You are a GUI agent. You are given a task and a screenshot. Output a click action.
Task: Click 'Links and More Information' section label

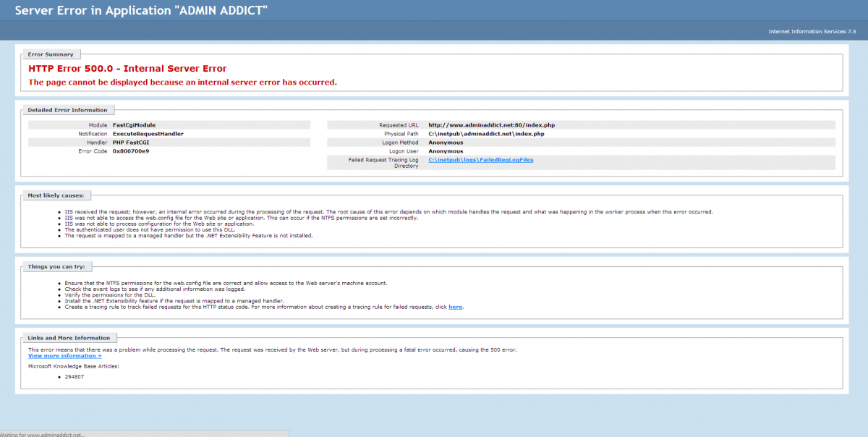tap(69, 338)
